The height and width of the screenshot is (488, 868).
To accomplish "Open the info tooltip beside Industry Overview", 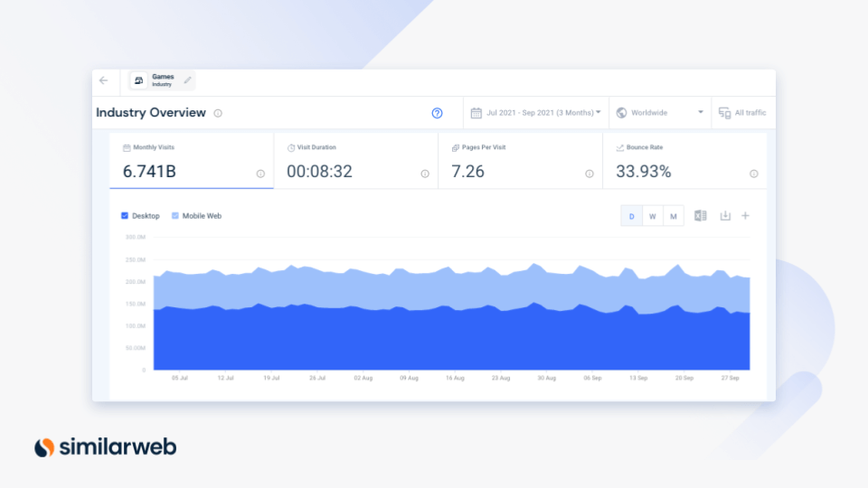I will click(218, 113).
